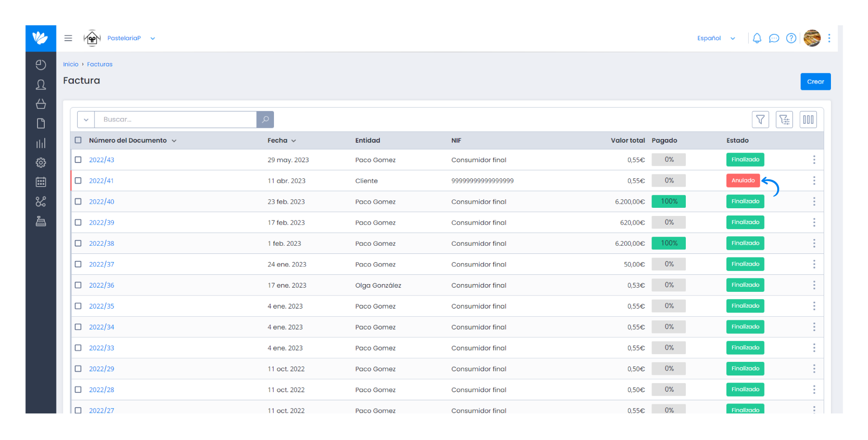Go to Inicio breadcrumb
The height and width of the screenshot is (440, 868).
pyautogui.click(x=71, y=64)
